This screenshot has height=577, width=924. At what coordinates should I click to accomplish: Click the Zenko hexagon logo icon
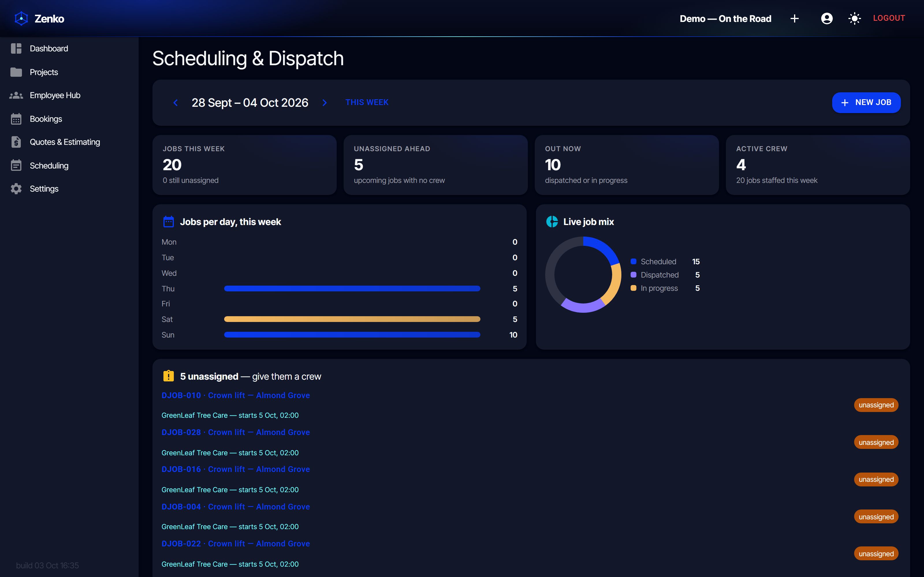tap(21, 18)
